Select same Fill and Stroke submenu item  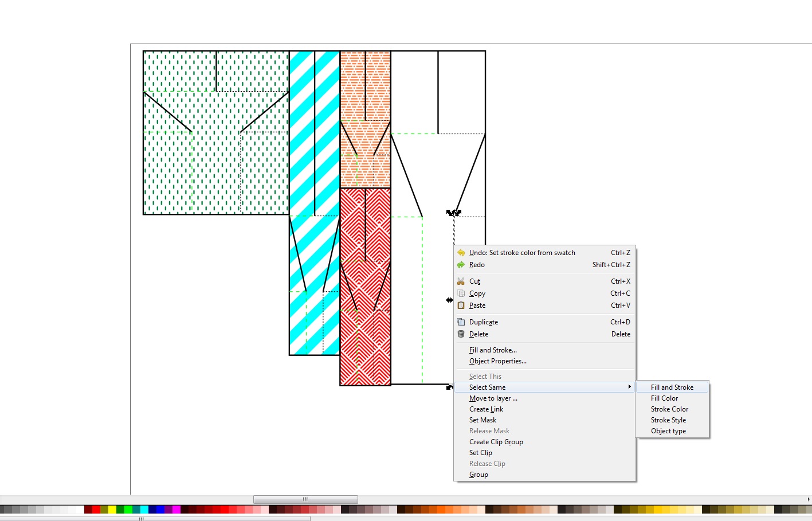point(672,387)
